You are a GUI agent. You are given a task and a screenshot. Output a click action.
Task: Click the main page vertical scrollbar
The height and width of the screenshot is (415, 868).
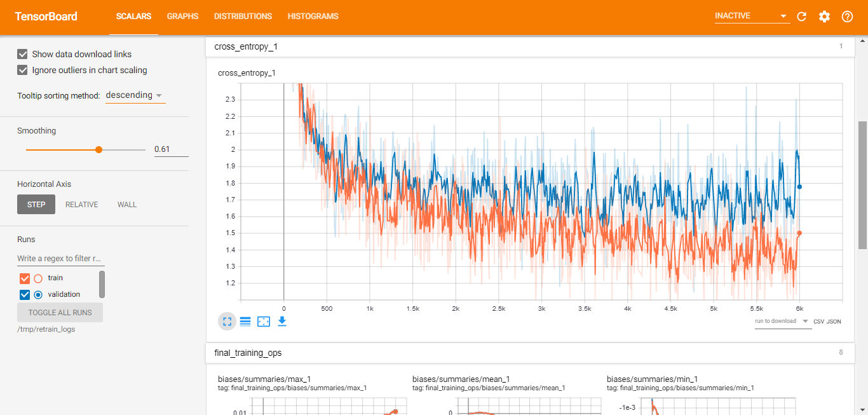point(862,185)
